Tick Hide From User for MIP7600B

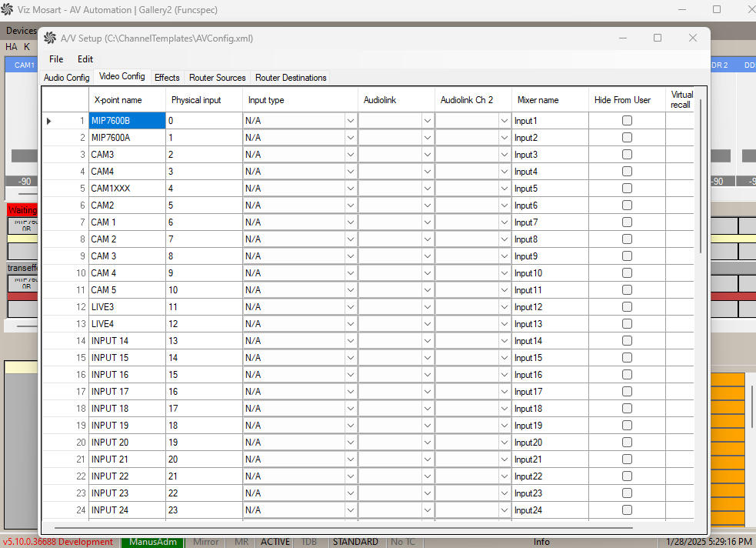tap(627, 121)
